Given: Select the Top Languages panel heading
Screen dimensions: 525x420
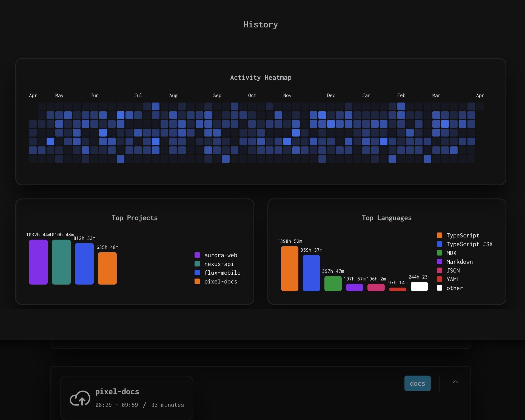Looking at the screenshot, I should pyautogui.click(x=386, y=218).
